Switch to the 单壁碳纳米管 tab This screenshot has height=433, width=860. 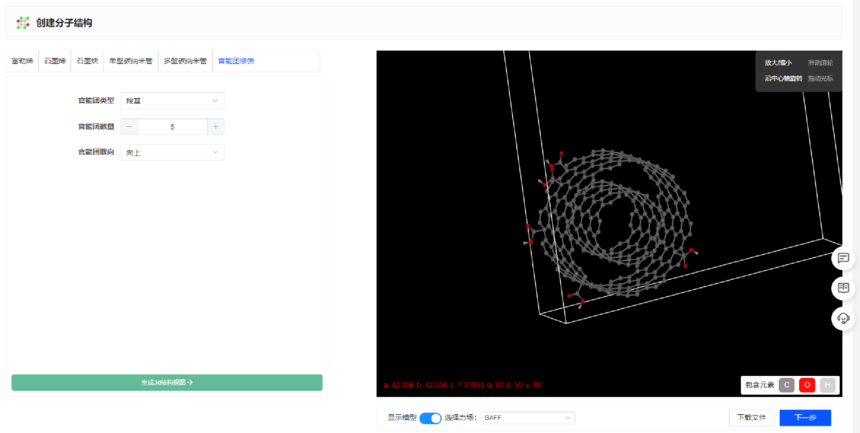pos(130,61)
